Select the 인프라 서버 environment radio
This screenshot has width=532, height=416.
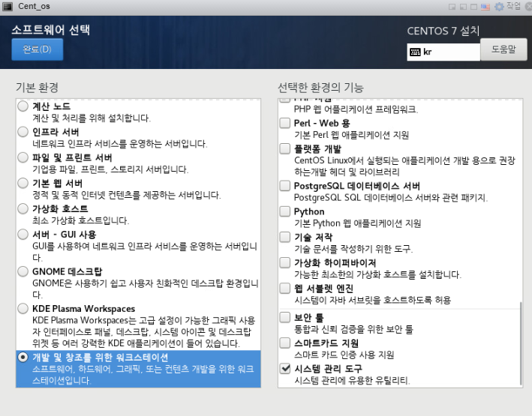(x=23, y=132)
